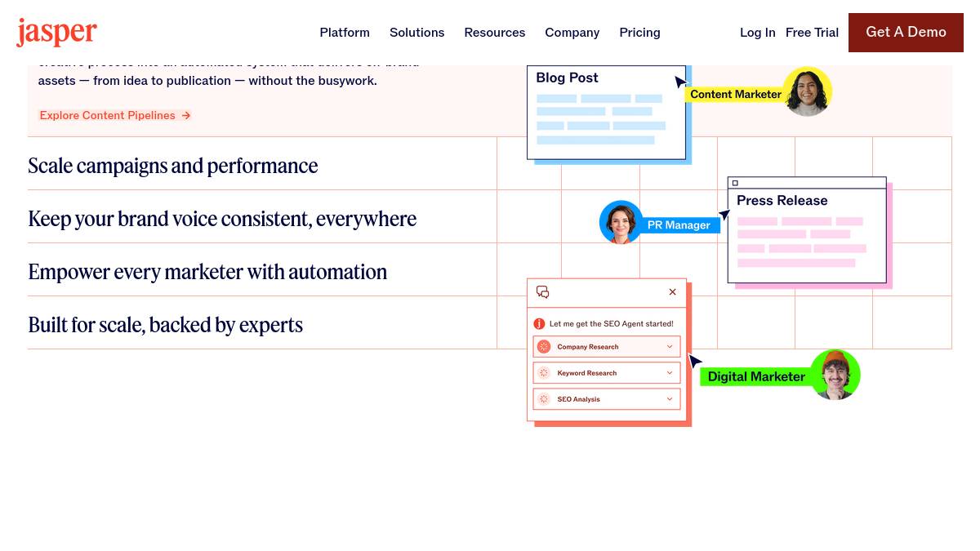Viewport: 980px width, 551px height.
Task: Expand the Keyword Research dropdown
Action: pos(670,373)
